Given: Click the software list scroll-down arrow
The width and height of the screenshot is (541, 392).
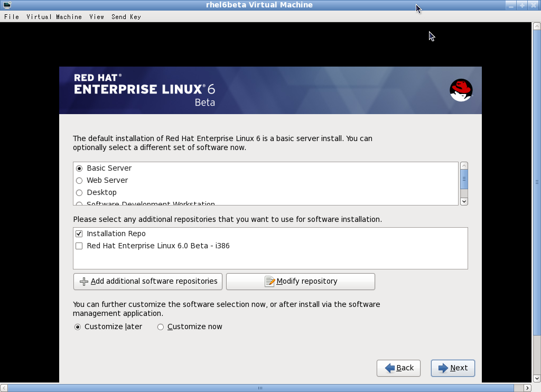Looking at the screenshot, I should pyautogui.click(x=464, y=201).
